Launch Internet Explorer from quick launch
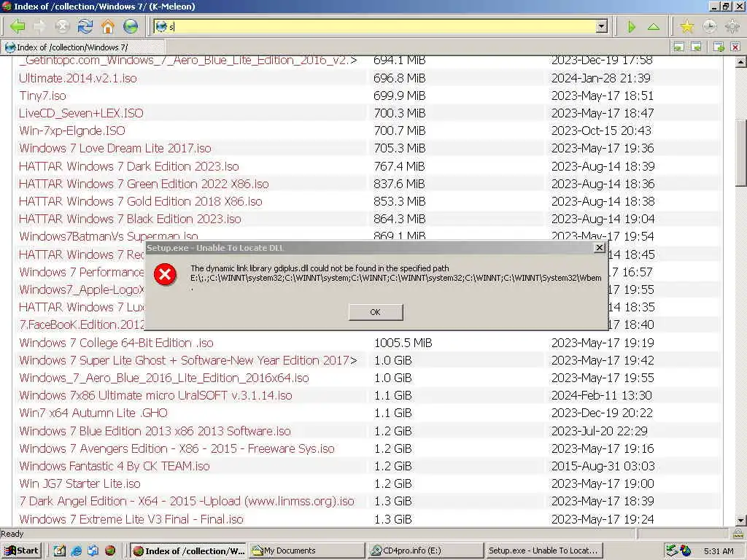Viewport: 747px width, 560px height. 76,551
